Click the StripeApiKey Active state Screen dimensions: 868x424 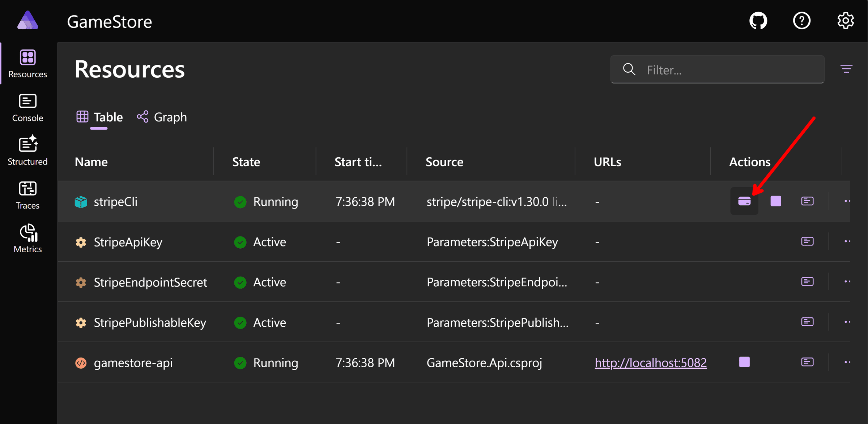(x=260, y=242)
